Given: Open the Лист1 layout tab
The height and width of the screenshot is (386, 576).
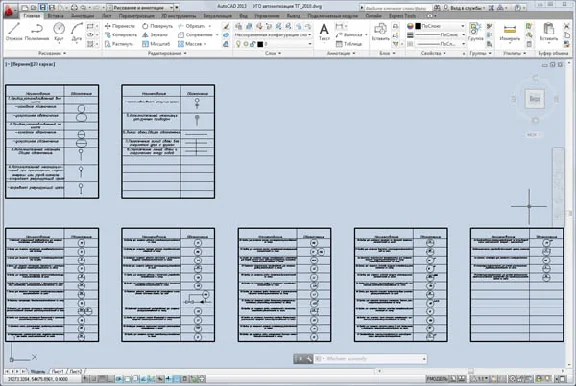Looking at the screenshot, I should pos(57,371).
